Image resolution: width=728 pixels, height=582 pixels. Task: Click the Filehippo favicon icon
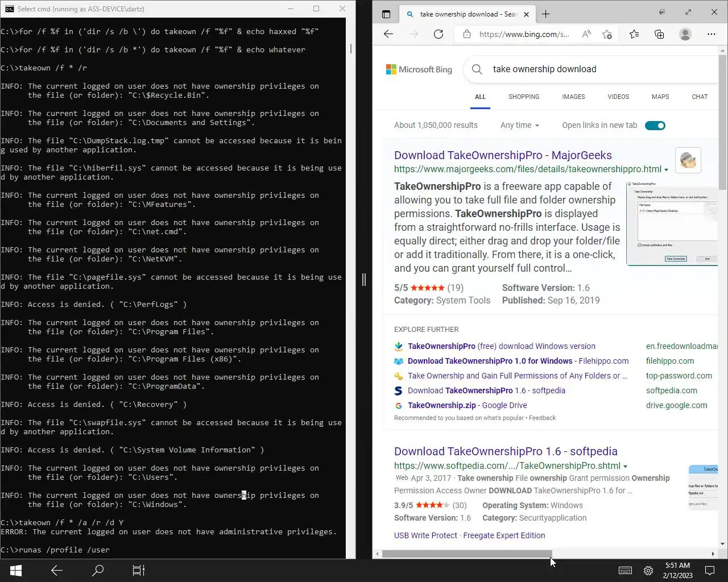pos(399,361)
